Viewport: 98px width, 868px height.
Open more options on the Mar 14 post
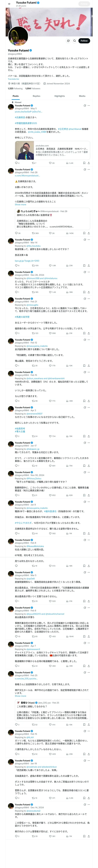point(89,240)
